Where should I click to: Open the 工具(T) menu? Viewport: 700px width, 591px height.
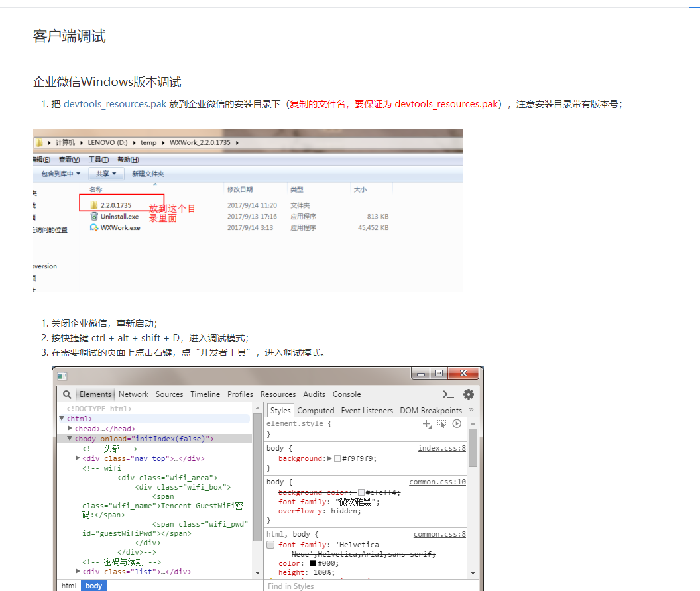pos(98,160)
